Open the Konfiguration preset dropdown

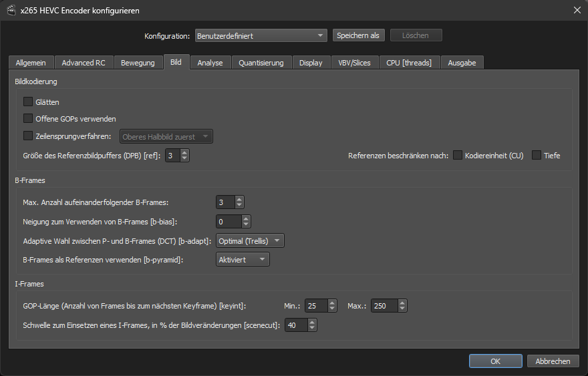point(261,35)
